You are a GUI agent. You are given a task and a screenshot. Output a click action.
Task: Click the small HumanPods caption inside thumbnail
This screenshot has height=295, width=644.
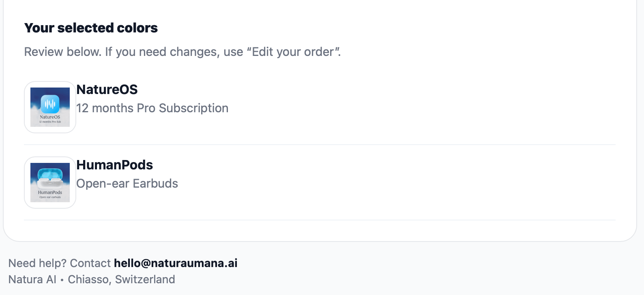point(50,192)
